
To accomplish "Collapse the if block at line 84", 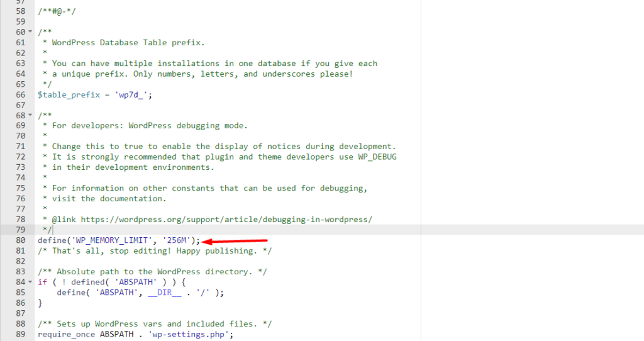I will coord(30,282).
